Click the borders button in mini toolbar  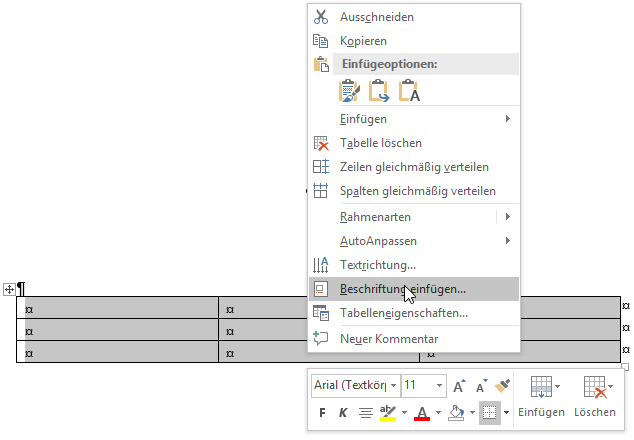pyautogui.click(x=489, y=412)
